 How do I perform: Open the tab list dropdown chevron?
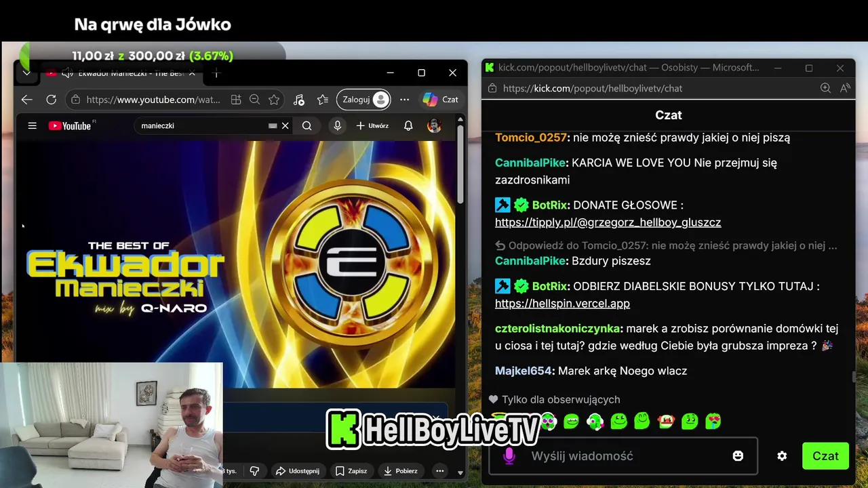click(26, 73)
